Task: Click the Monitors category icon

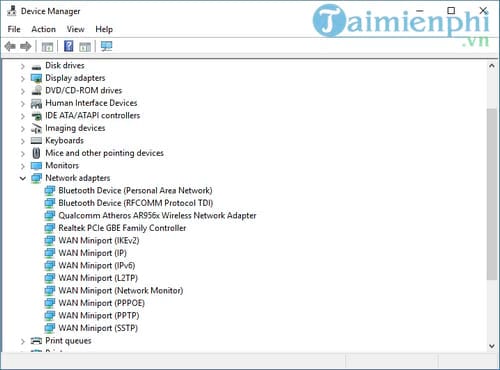Action: tap(36, 166)
